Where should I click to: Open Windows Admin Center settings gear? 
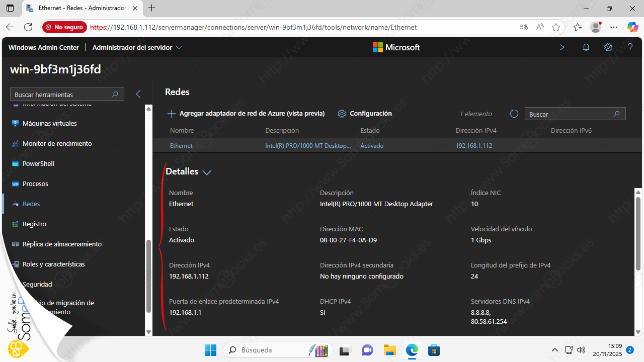(608, 47)
